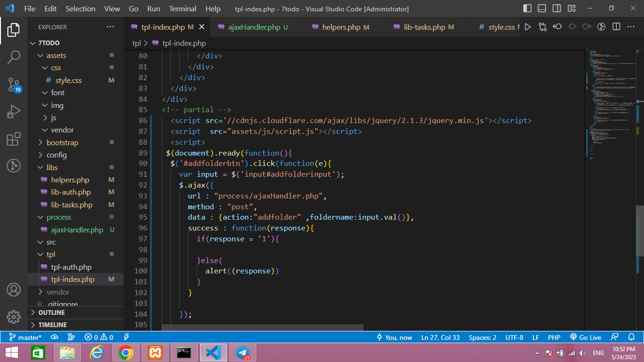The width and height of the screenshot is (644, 362).
Task: Toggle the secondary side bar layout button
Action: click(x=557, y=8)
